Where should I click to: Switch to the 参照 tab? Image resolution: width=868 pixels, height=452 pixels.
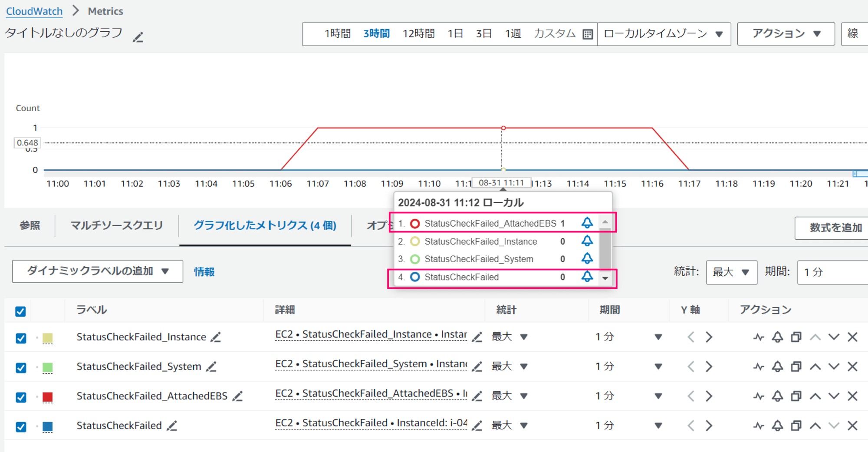30,226
